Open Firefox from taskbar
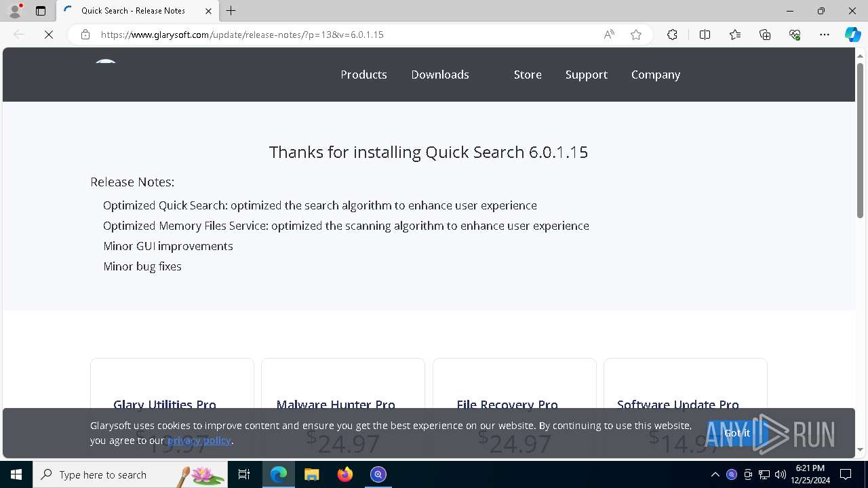This screenshot has height=488, width=868. coord(345,474)
